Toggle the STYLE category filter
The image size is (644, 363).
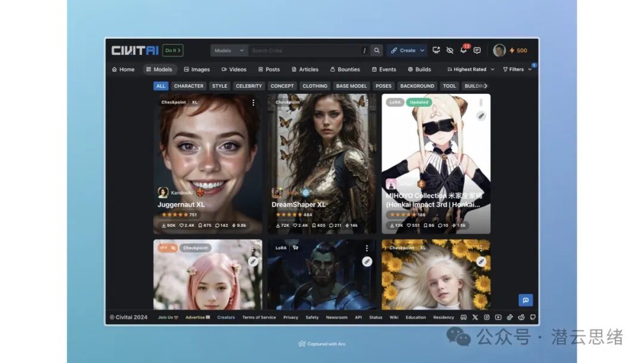(x=219, y=86)
